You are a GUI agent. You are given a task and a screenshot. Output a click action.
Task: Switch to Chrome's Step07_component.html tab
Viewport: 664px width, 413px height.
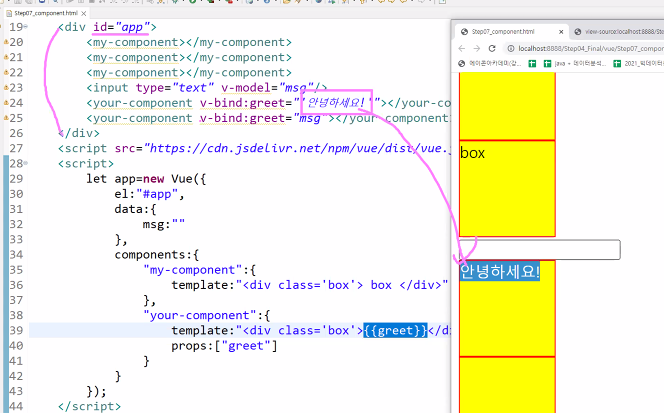pyautogui.click(x=504, y=32)
